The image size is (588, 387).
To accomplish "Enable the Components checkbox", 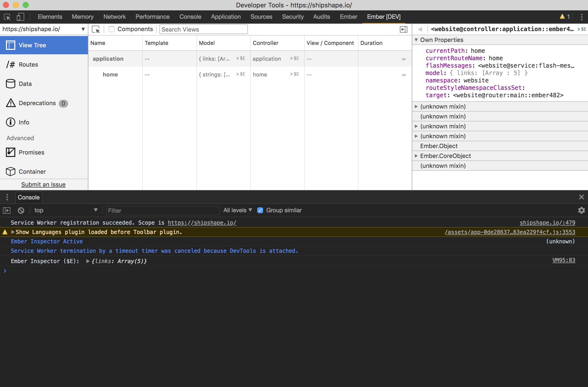I will (x=112, y=29).
